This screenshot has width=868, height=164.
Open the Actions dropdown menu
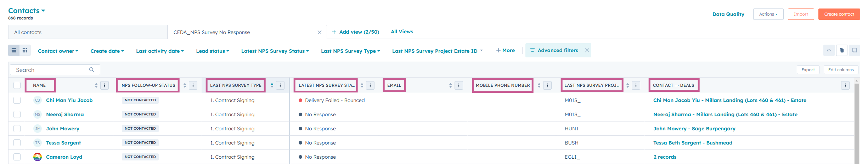(x=768, y=14)
